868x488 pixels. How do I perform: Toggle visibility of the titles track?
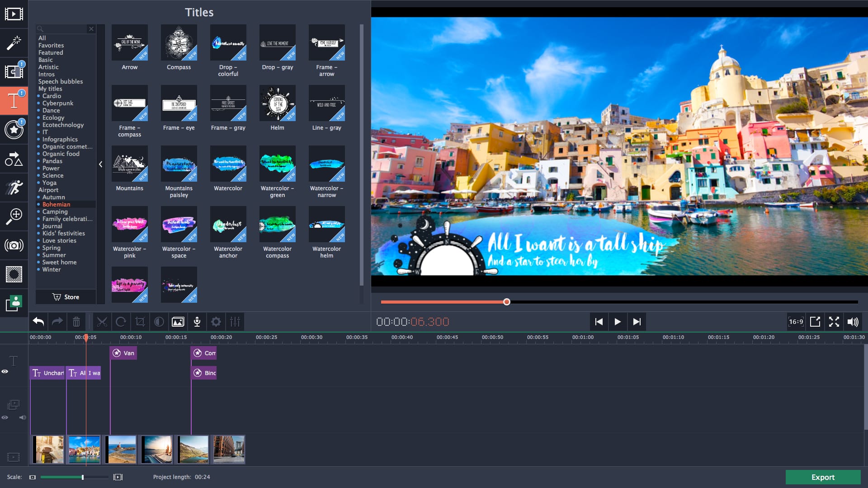5,371
